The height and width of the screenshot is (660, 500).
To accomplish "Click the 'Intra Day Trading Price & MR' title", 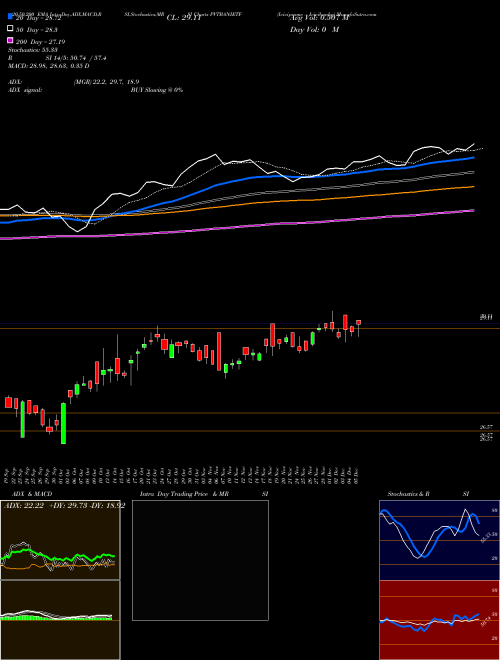I will pyautogui.click(x=184, y=494).
